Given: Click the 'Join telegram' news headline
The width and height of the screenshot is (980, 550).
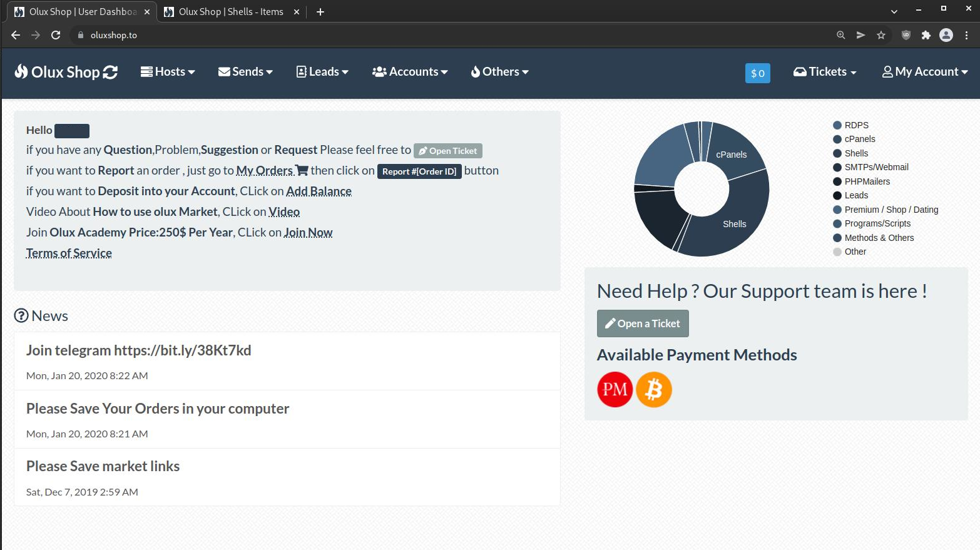Looking at the screenshot, I should point(138,350).
